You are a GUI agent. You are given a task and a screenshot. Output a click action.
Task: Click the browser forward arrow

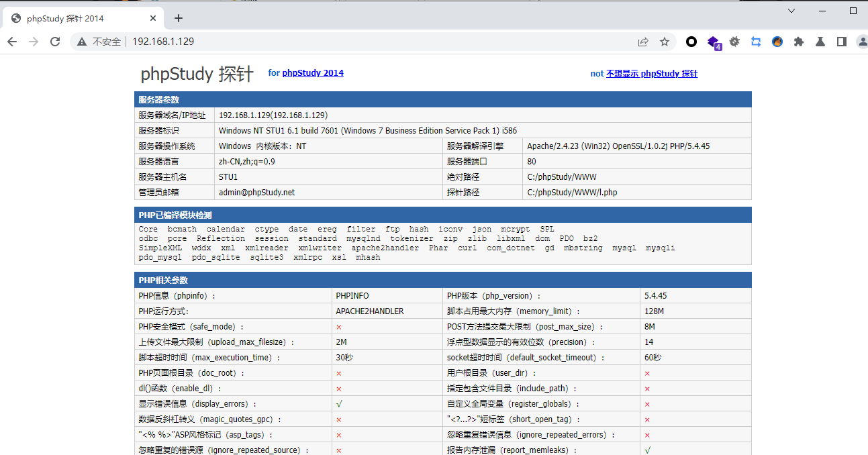34,42
